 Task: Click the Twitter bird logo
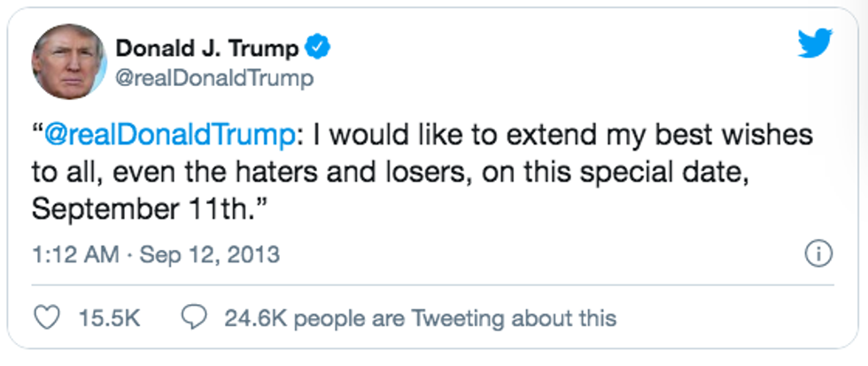814,44
